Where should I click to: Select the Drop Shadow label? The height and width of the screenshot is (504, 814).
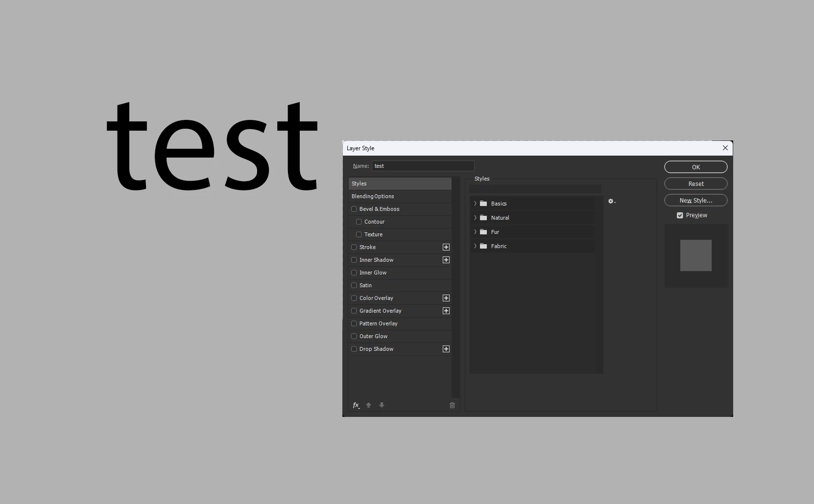click(x=376, y=349)
